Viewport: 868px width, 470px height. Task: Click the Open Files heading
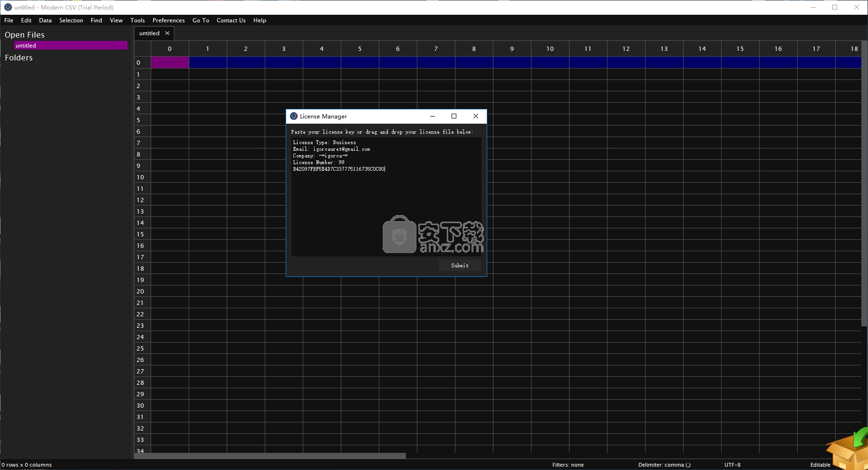25,35
